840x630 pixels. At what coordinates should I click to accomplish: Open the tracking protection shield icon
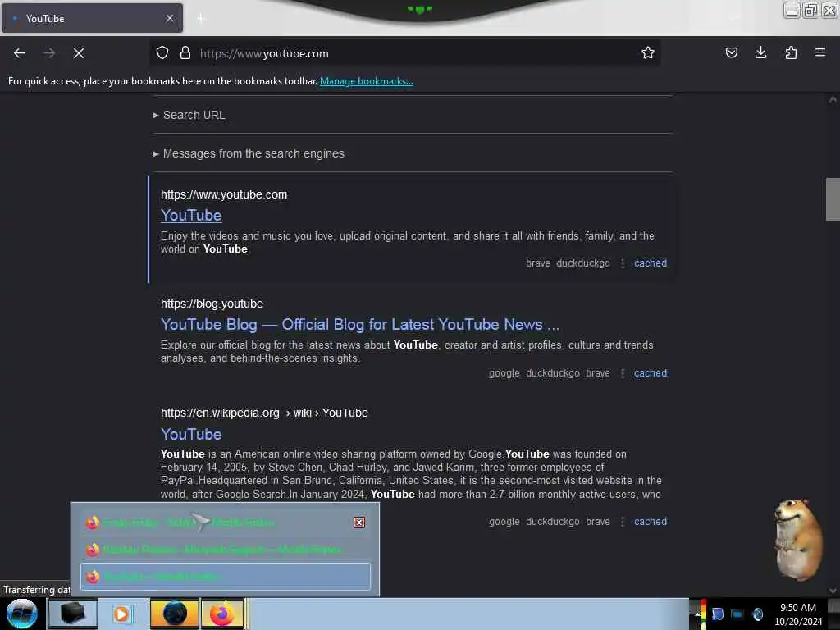tap(162, 52)
